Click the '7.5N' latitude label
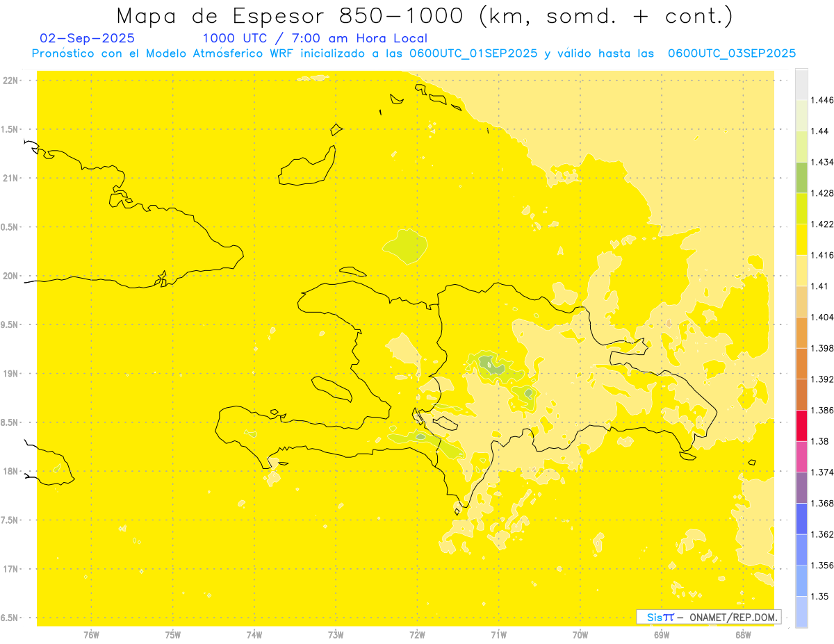834x644 pixels. tap(10, 520)
